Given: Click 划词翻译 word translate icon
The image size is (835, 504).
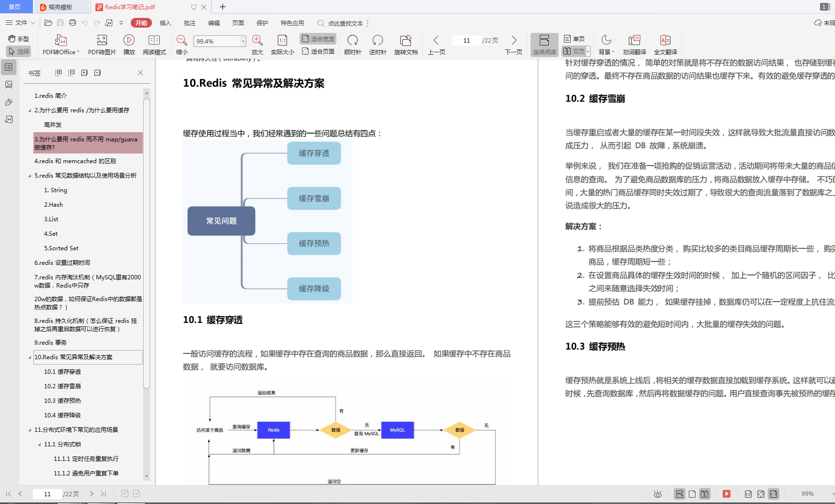Looking at the screenshot, I should [x=635, y=45].
